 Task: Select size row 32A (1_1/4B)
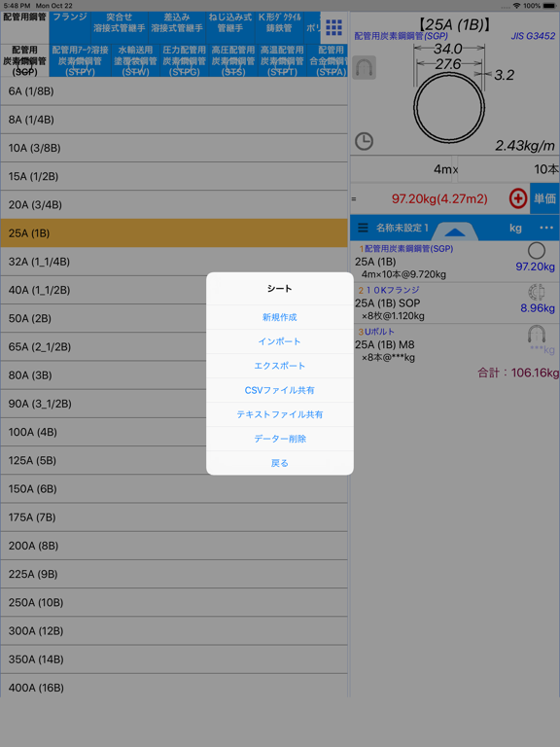pyautogui.click(x=174, y=262)
